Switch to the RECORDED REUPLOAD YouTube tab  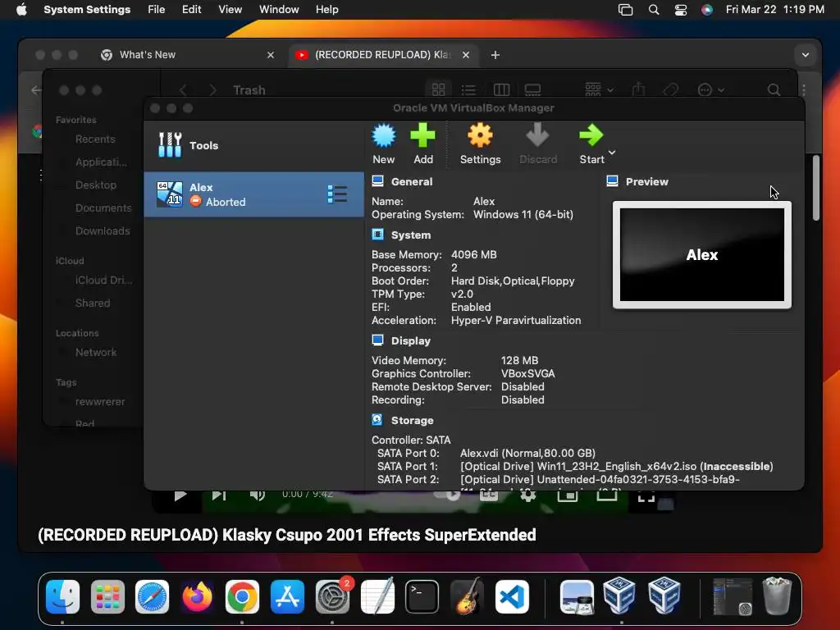383,55
